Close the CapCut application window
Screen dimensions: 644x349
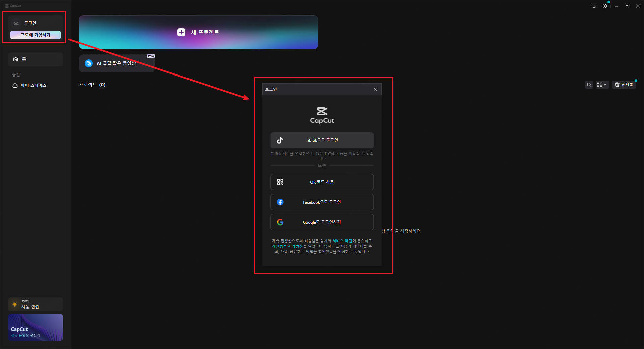pyautogui.click(x=638, y=6)
